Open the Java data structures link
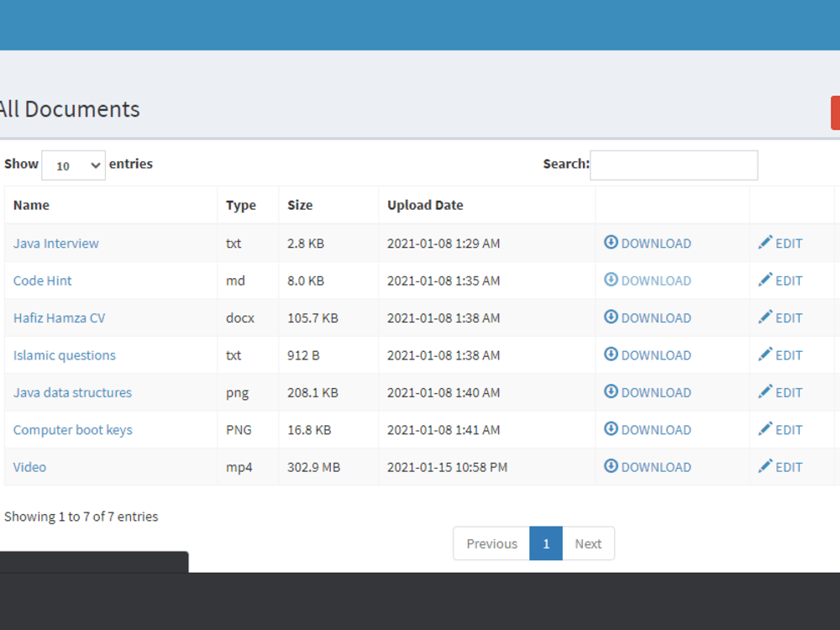Viewport: 840px width, 630px height. click(72, 392)
